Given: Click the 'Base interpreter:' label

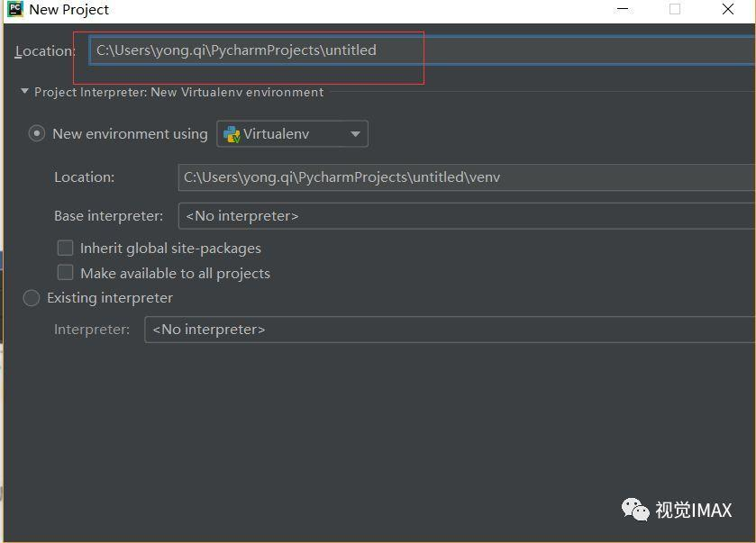Looking at the screenshot, I should pyautogui.click(x=108, y=216).
